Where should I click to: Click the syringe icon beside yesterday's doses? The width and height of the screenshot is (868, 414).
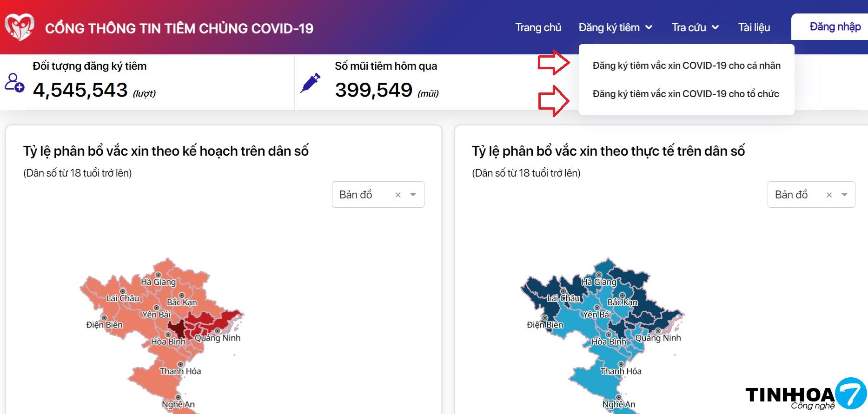[310, 83]
